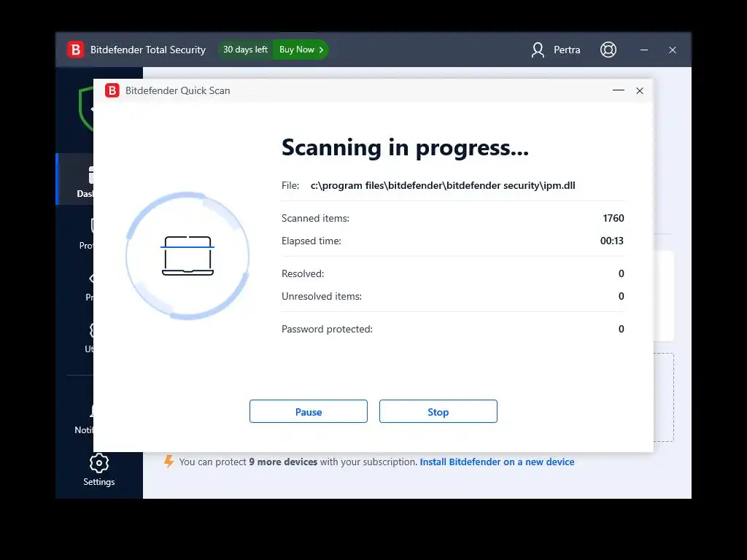Click the laptop scanning animation icon
This screenshot has height=560, width=747.
[187, 256]
